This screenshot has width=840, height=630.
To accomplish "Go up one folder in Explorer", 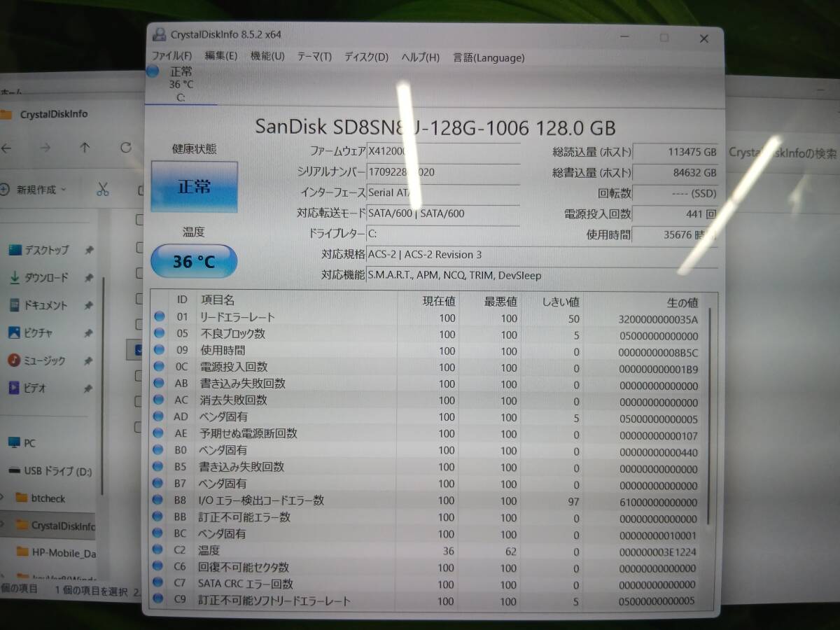I will tap(85, 148).
